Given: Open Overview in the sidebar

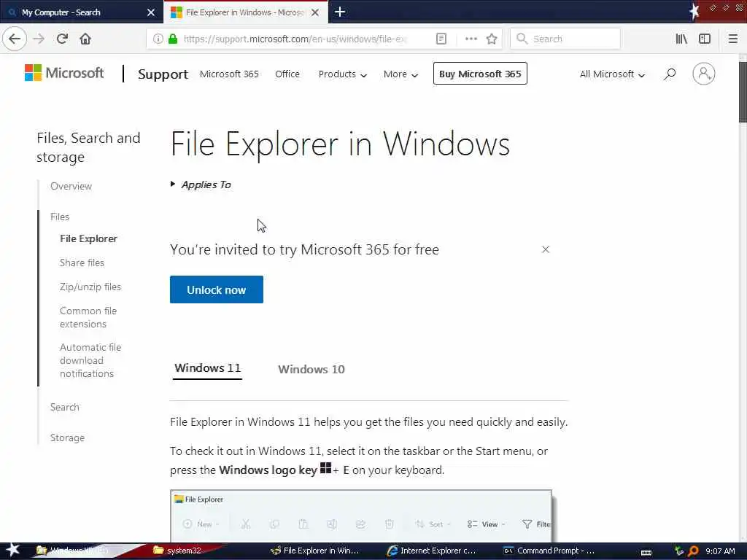Looking at the screenshot, I should point(71,186).
